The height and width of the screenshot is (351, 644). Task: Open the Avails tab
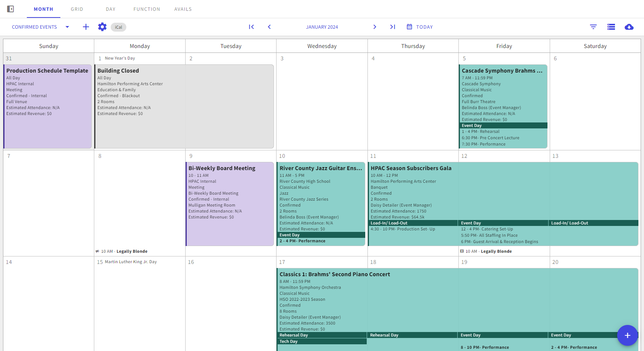click(183, 9)
